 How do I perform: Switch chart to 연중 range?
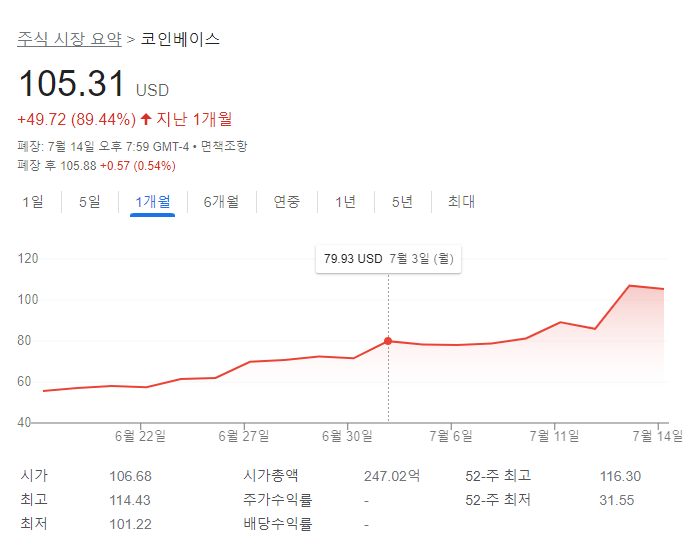(287, 202)
